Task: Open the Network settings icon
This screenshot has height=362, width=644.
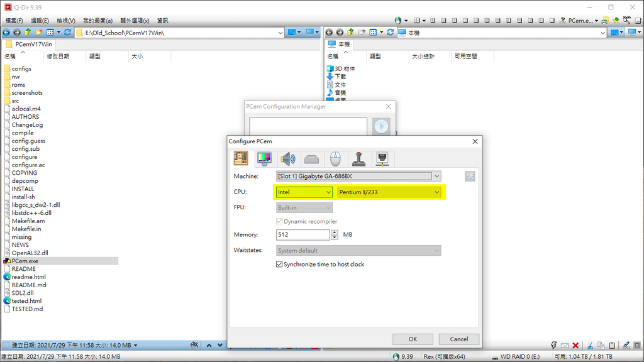Action: 382,158
